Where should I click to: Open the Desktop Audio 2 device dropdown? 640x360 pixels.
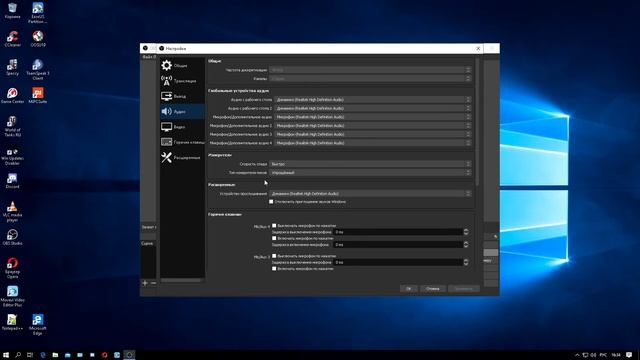(x=373, y=108)
